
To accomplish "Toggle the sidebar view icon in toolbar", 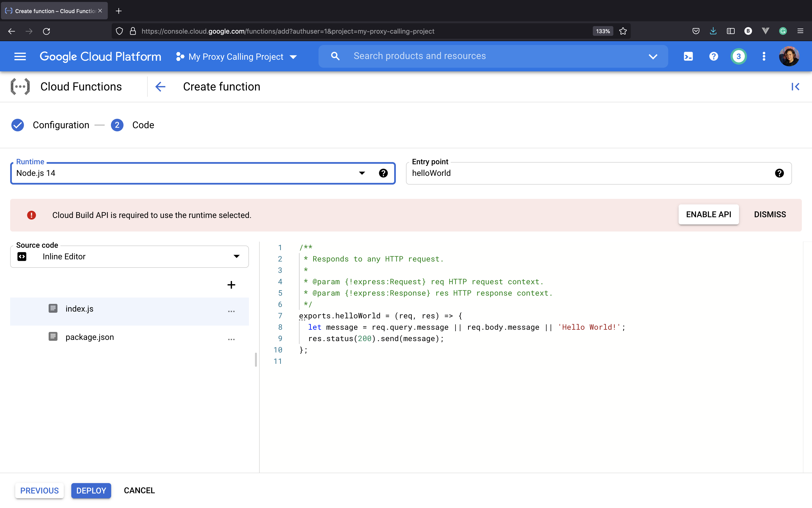I will (x=731, y=31).
